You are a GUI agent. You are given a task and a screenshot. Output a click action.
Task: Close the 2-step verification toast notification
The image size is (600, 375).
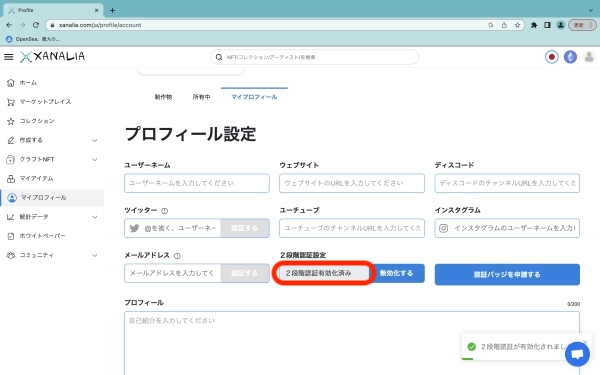(585, 342)
